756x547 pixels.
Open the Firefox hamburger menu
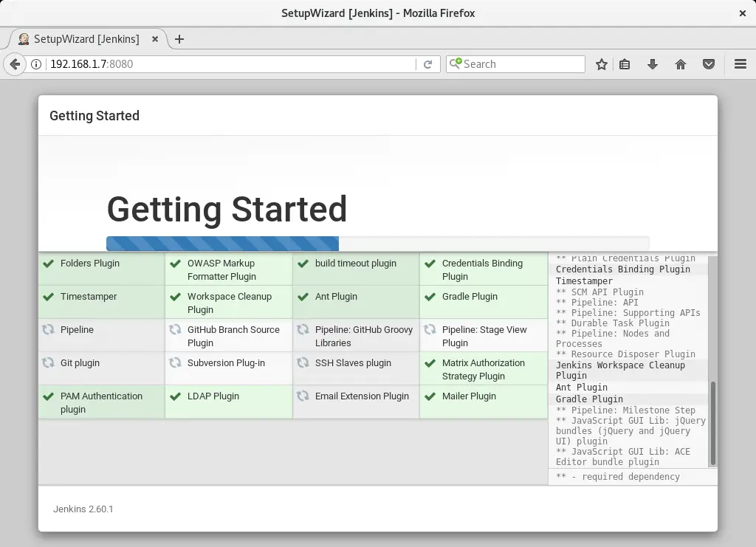[x=740, y=64]
